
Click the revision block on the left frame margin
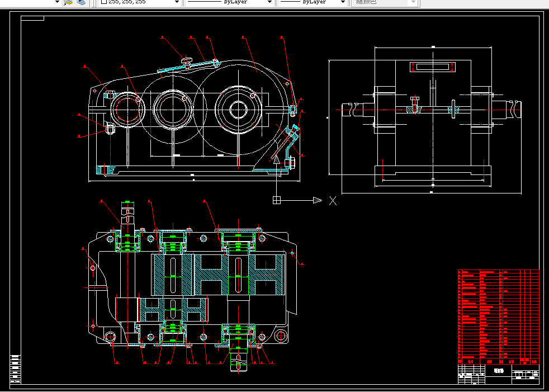coord(16,369)
